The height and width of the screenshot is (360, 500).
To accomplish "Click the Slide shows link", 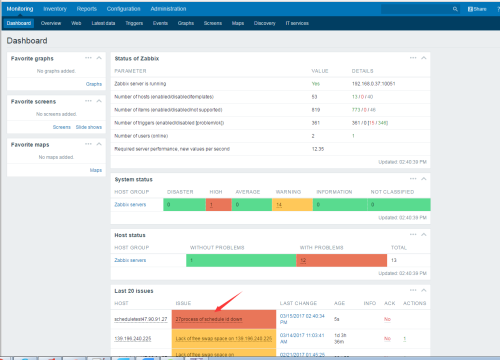I will 89,127.
